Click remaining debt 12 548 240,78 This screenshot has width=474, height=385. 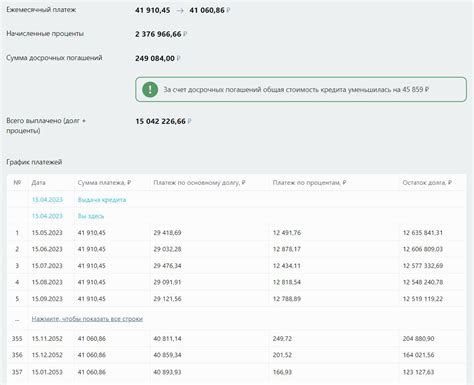(423, 282)
